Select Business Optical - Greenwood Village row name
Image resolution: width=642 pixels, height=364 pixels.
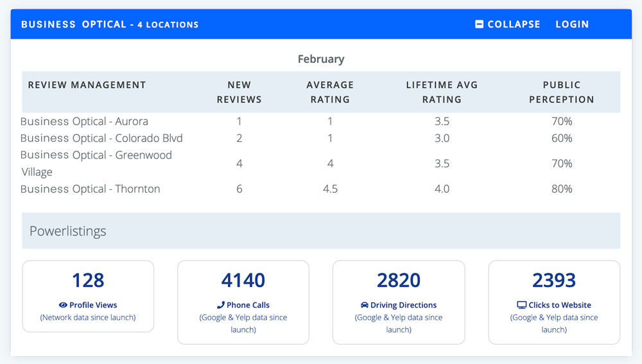pyautogui.click(x=96, y=163)
